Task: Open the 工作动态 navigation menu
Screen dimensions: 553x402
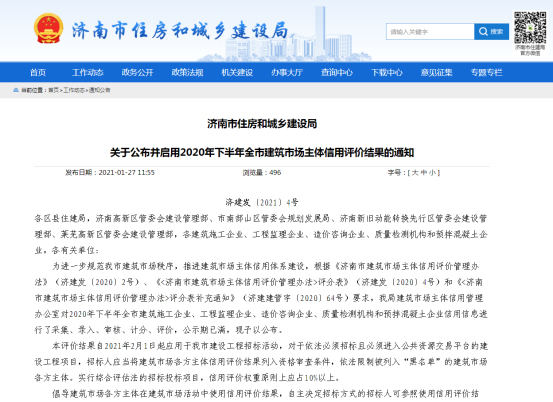Action: click(87, 72)
